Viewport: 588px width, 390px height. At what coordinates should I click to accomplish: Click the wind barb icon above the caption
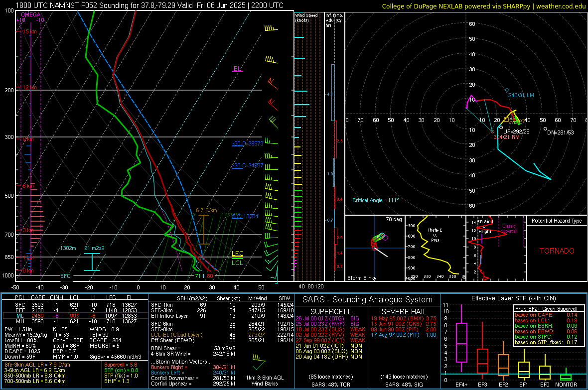pyautogui.click(x=259, y=362)
